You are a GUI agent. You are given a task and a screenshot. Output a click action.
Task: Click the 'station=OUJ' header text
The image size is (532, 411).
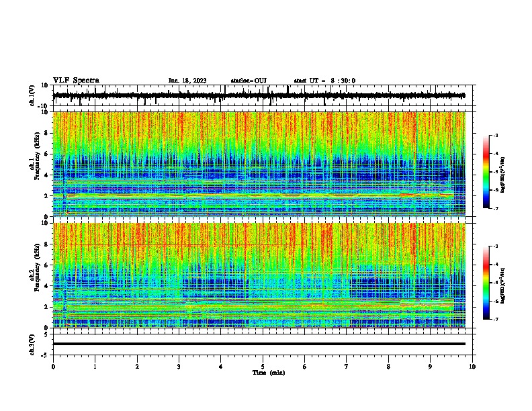point(249,81)
